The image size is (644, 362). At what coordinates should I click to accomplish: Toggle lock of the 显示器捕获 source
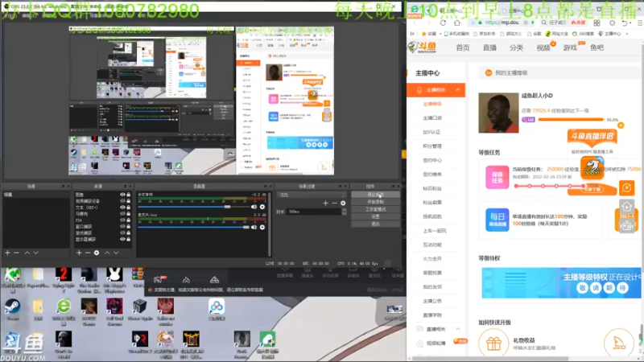click(129, 239)
